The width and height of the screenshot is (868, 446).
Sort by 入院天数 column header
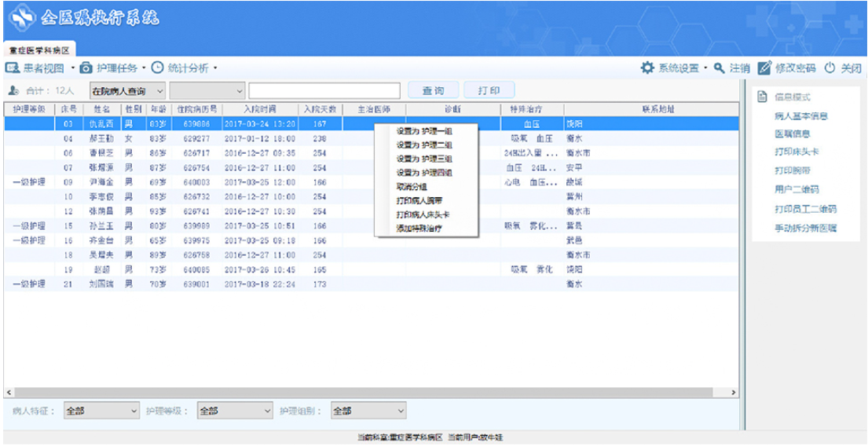point(320,110)
